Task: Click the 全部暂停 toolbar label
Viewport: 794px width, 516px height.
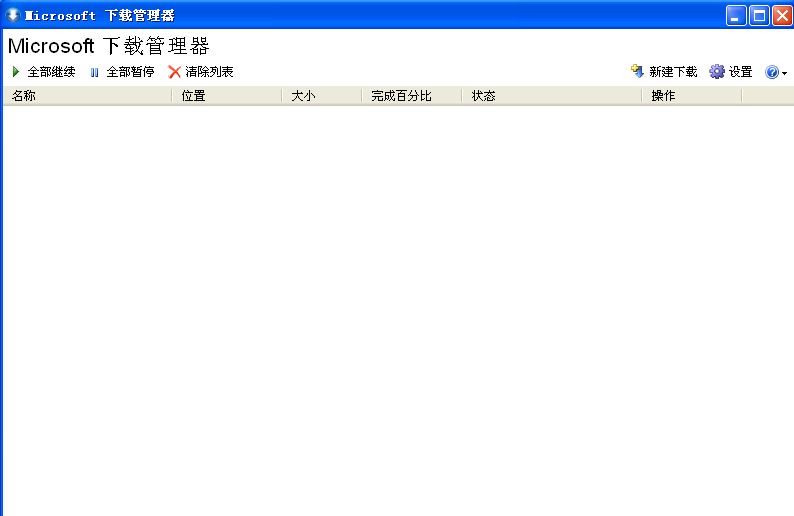Action: [x=130, y=72]
